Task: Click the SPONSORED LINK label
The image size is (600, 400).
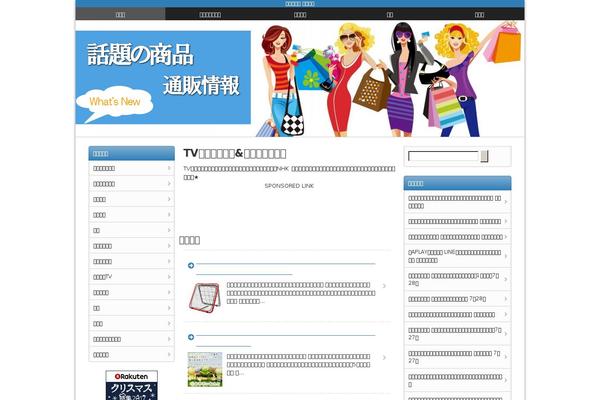Action: tap(289, 186)
